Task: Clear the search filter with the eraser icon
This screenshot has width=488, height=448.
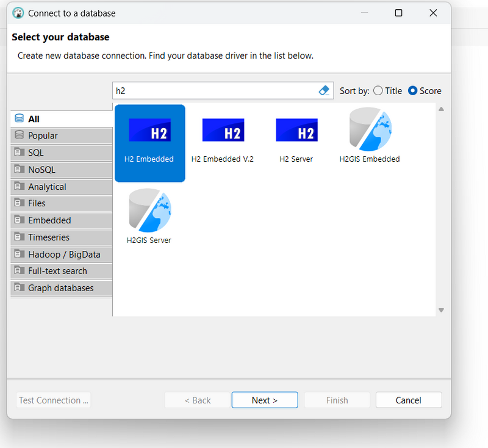Action: coord(324,90)
